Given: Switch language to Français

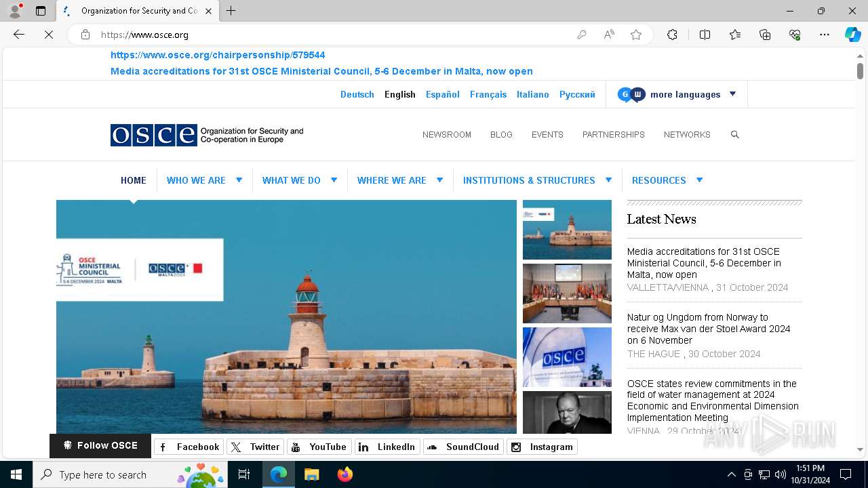Looking at the screenshot, I should click(488, 94).
